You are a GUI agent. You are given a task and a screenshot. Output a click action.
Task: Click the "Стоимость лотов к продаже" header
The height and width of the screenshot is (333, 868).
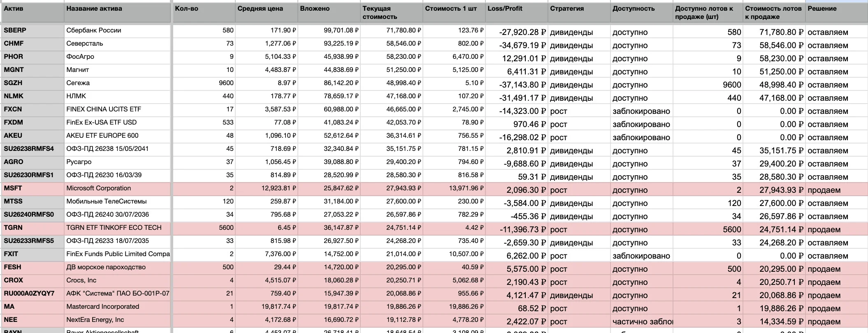774,13
